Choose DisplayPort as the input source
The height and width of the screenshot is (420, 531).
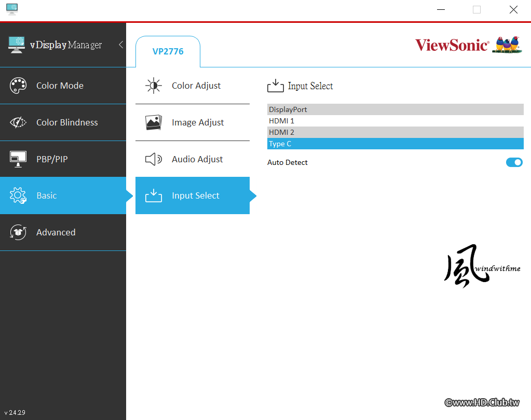(395, 109)
